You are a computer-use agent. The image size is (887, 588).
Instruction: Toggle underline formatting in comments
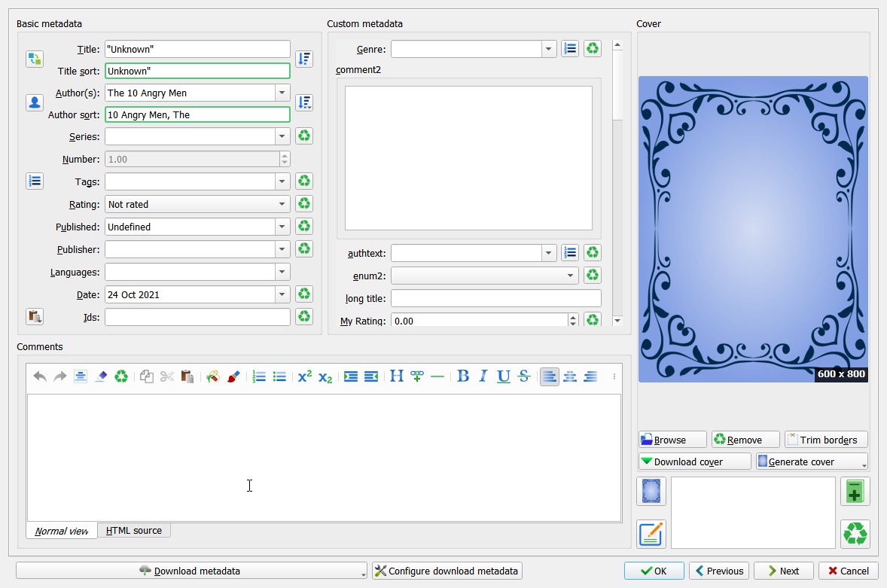click(504, 376)
